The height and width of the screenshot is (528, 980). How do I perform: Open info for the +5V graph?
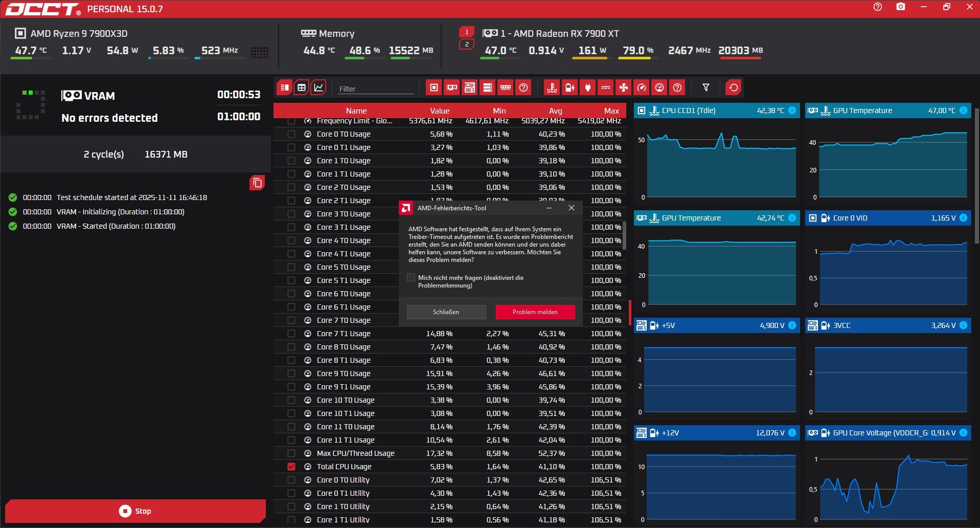792,325
